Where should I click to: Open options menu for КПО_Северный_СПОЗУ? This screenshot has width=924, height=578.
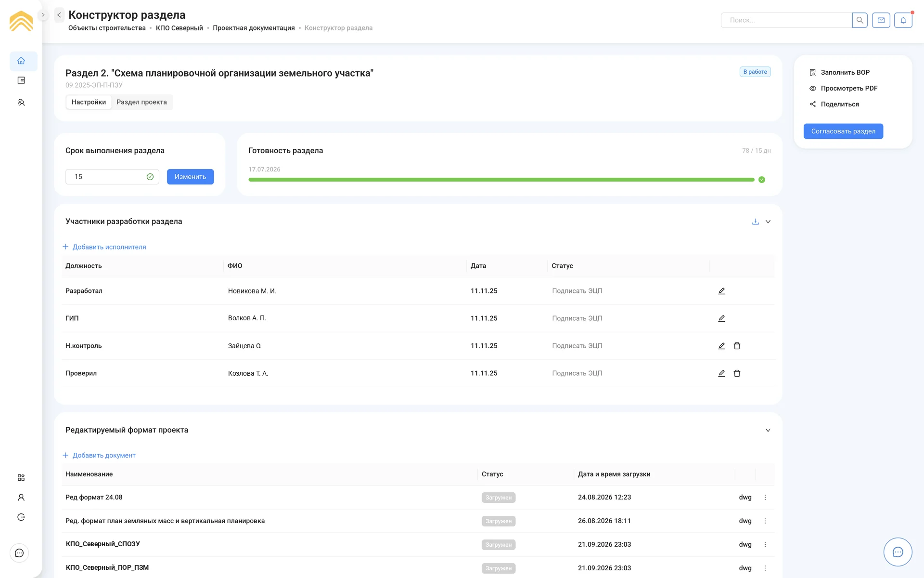(765, 544)
